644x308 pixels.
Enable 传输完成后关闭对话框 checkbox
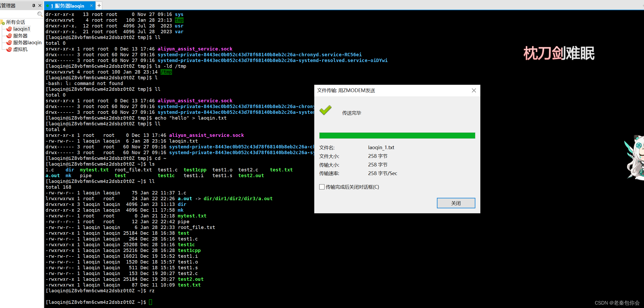pyautogui.click(x=322, y=187)
